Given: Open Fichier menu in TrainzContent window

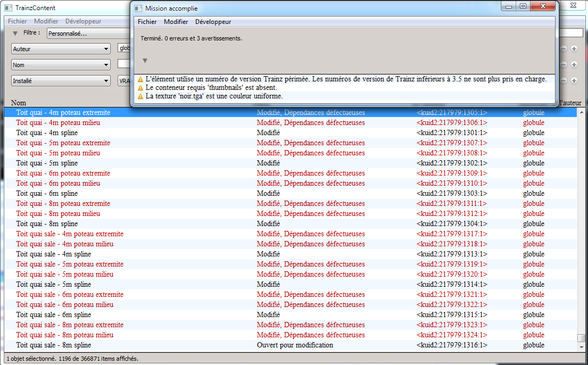Looking at the screenshot, I should (17, 21).
